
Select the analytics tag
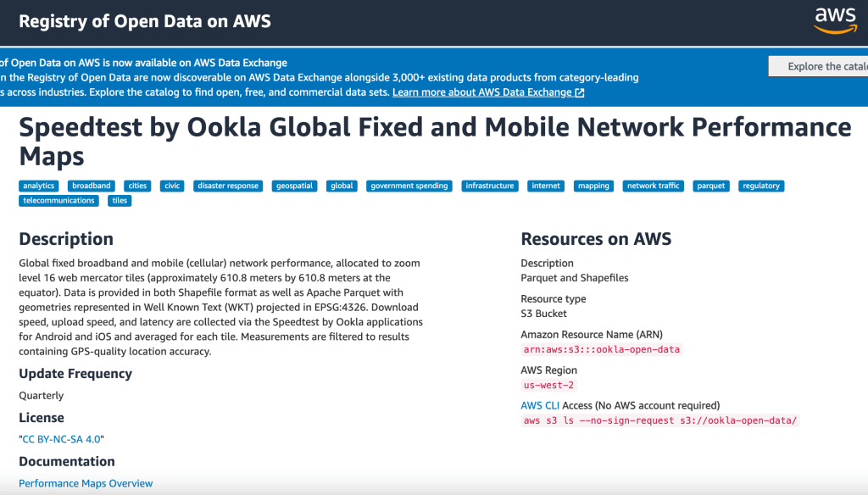coord(39,186)
